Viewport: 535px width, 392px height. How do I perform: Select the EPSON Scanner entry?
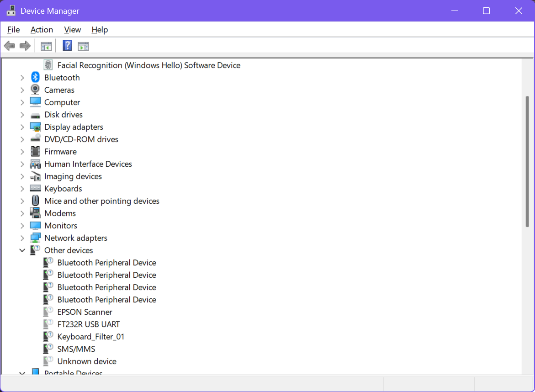85,312
